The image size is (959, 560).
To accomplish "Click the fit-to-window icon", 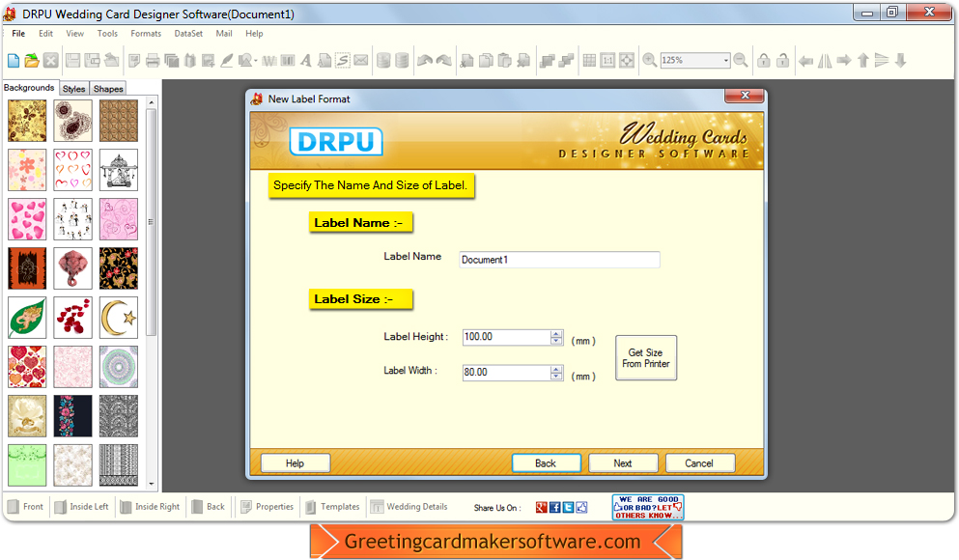I will [627, 60].
